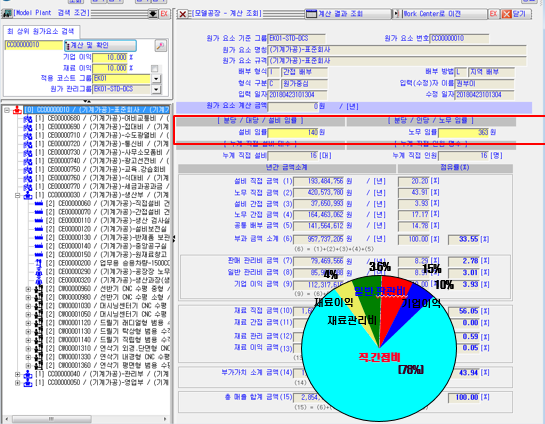Click the 계산 및 확인 button
Image resolution: width=545 pixels, height=424 pixels.
100,46
